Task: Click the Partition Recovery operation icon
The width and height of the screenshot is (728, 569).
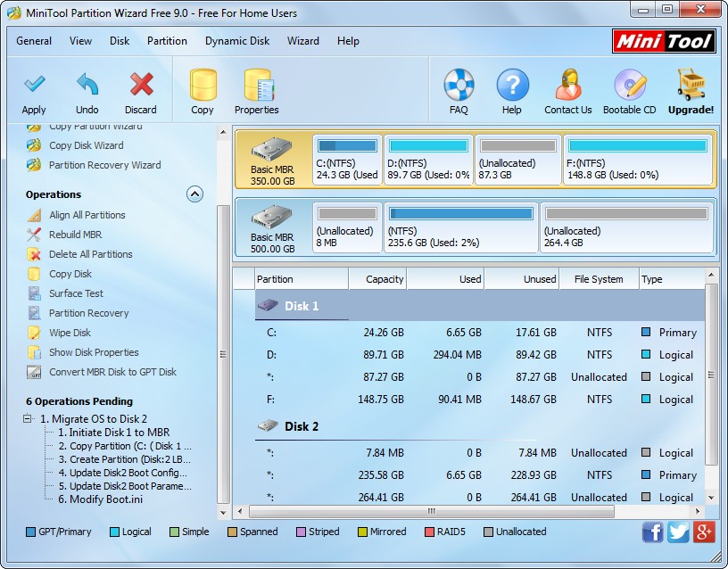Action: coord(34,313)
